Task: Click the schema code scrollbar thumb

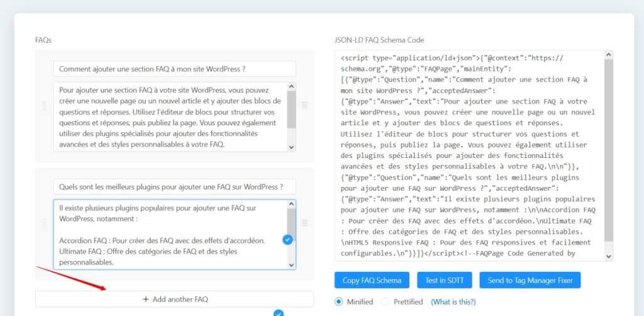Action: point(609,150)
